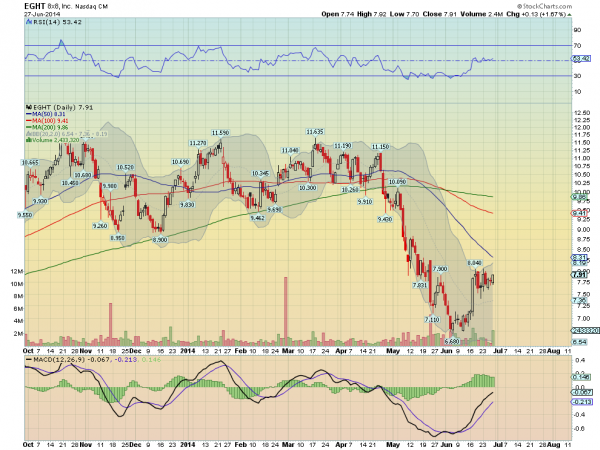This screenshot has height=450, width=600.
Task: Click the tall November volume spike bar
Action: (x=111, y=324)
